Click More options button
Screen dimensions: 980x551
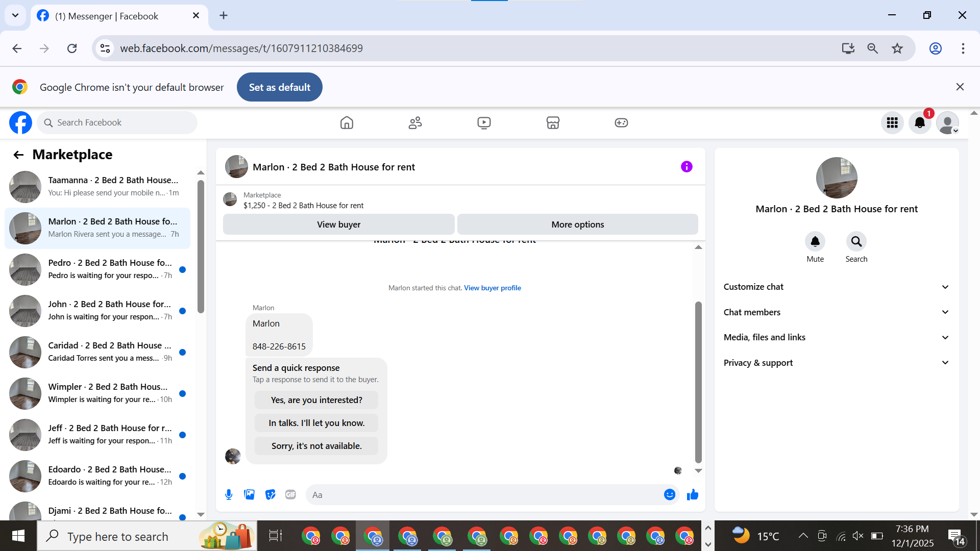click(x=577, y=224)
